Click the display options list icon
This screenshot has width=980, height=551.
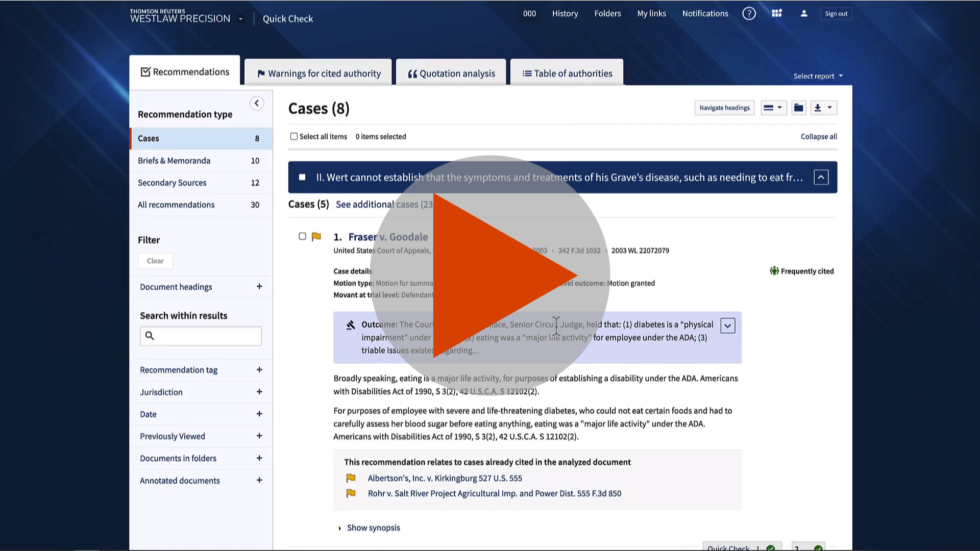click(774, 108)
